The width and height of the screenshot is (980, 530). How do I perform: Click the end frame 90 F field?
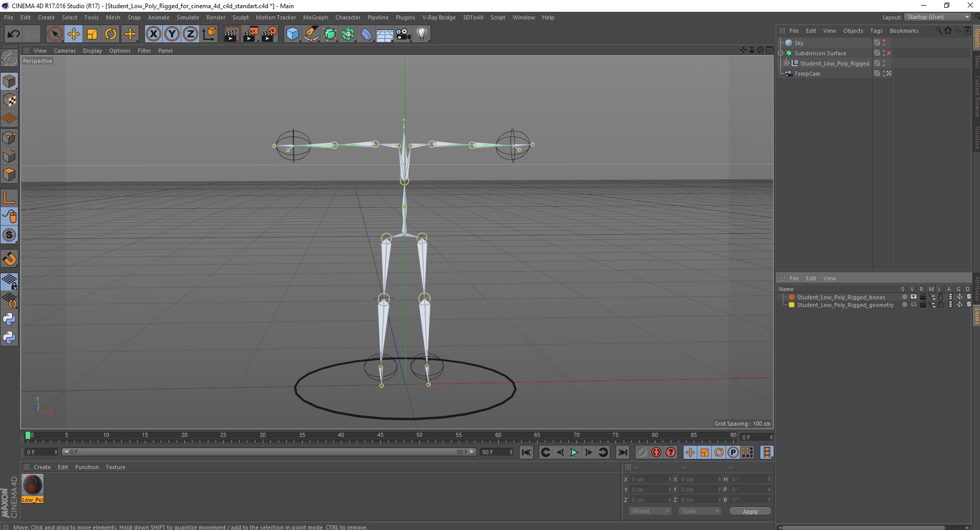coord(496,452)
